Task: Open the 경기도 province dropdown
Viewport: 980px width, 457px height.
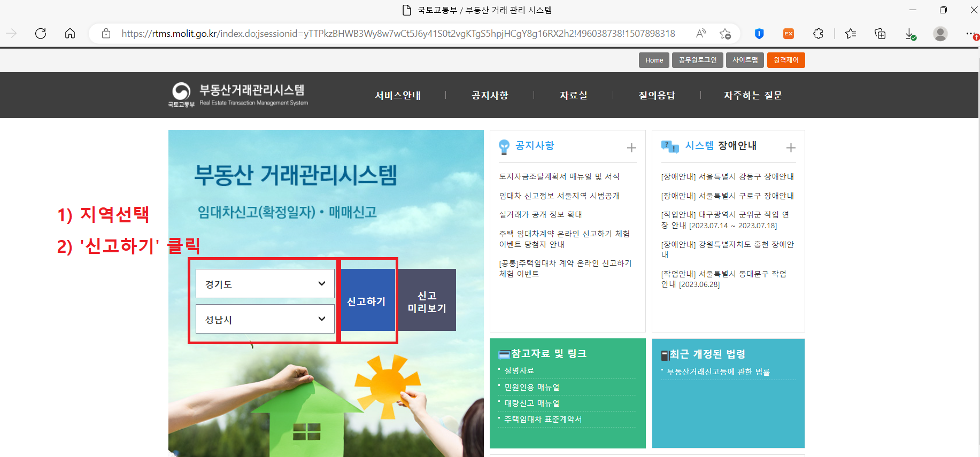Action: (265, 283)
